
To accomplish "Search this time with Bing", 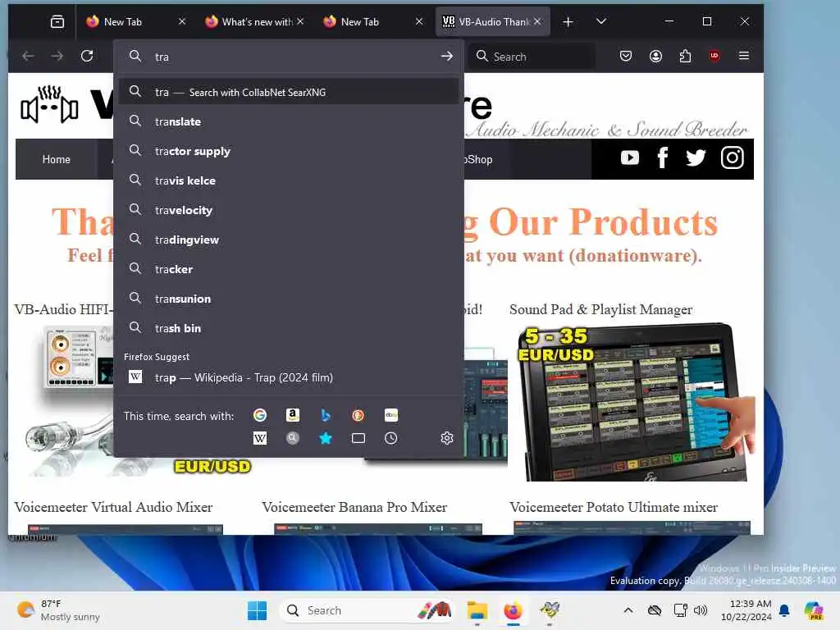I will click(325, 415).
